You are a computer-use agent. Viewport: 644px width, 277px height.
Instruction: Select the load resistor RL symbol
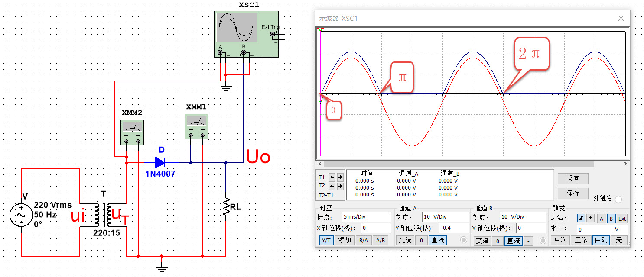[226, 207]
